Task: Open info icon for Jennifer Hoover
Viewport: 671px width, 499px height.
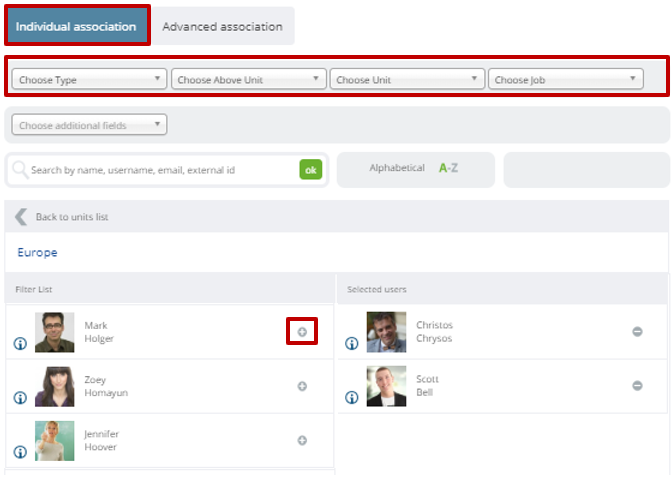Action: point(20,452)
